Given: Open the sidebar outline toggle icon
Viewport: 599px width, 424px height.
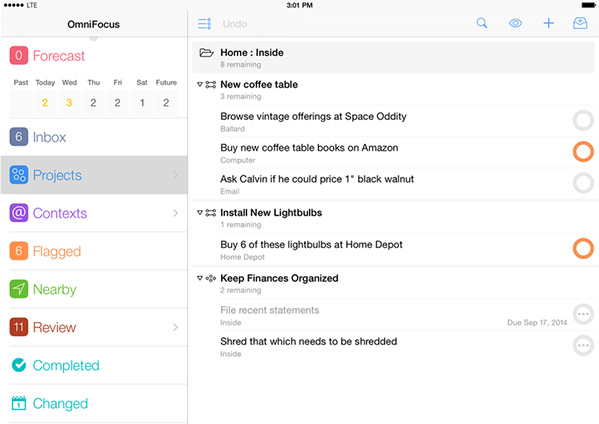Looking at the screenshot, I should [204, 24].
